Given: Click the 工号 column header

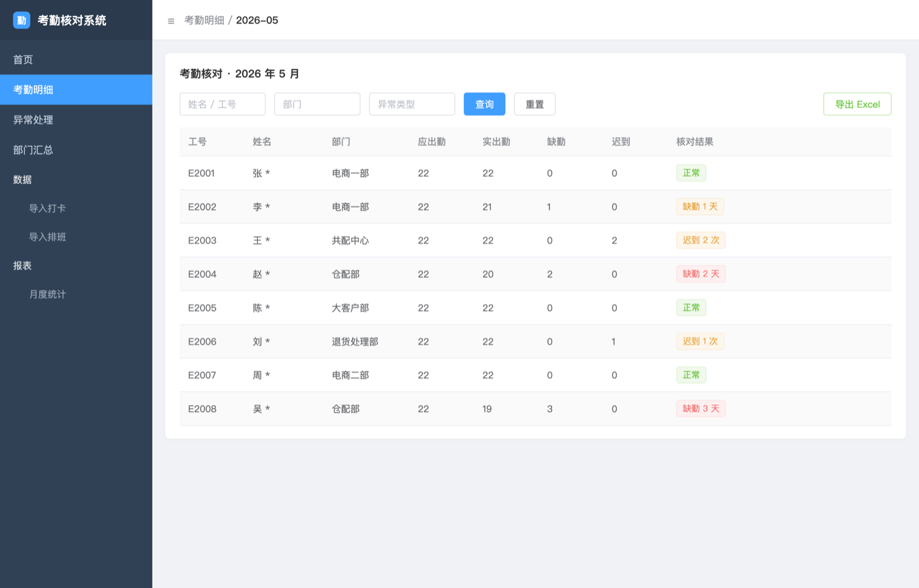Looking at the screenshot, I should pyautogui.click(x=197, y=142).
